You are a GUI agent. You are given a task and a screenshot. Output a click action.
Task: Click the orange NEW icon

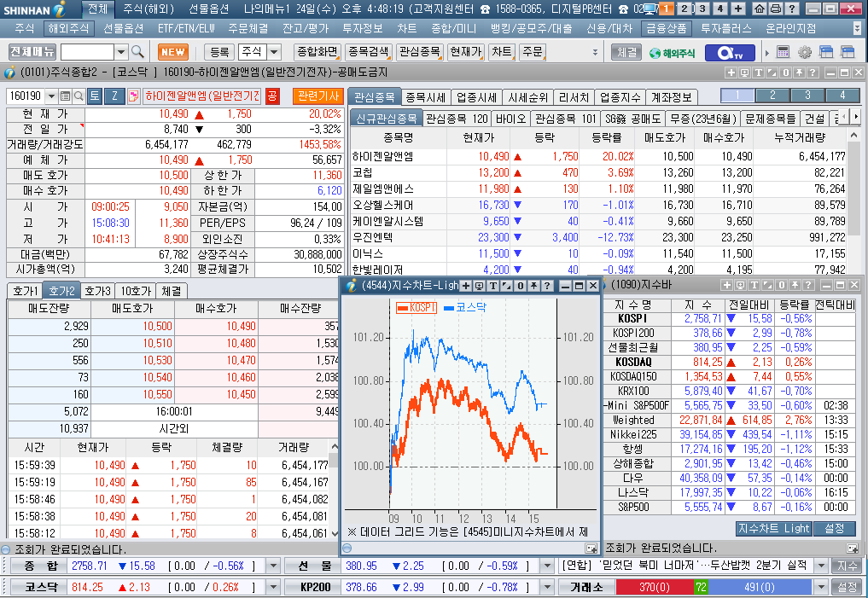[x=173, y=52]
